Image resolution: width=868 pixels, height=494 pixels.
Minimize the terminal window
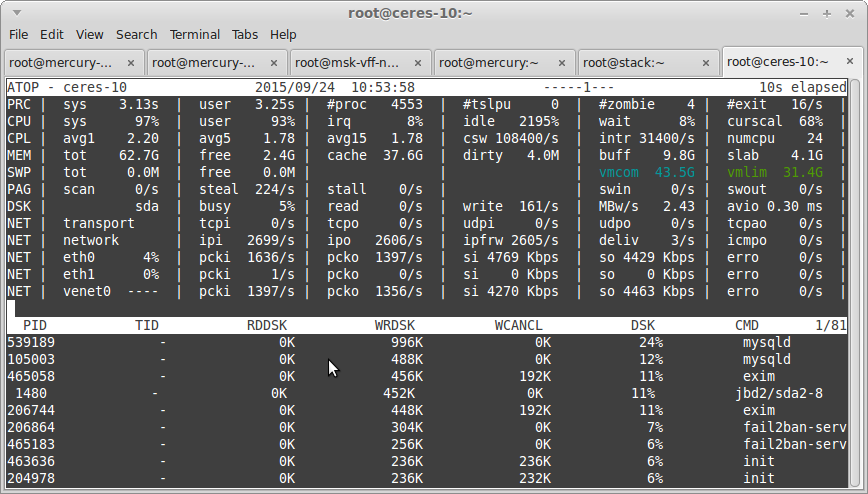pyautogui.click(x=804, y=14)
